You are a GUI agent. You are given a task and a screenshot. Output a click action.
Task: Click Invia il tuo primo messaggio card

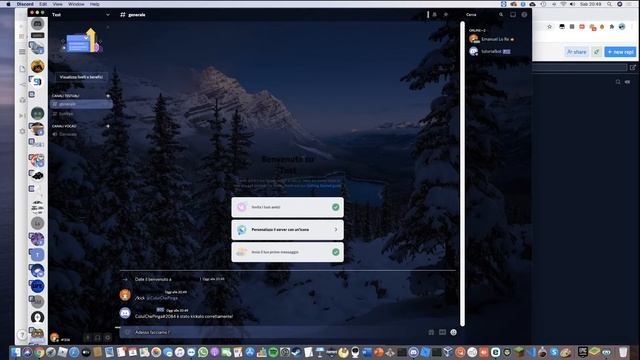coord(287,252)
